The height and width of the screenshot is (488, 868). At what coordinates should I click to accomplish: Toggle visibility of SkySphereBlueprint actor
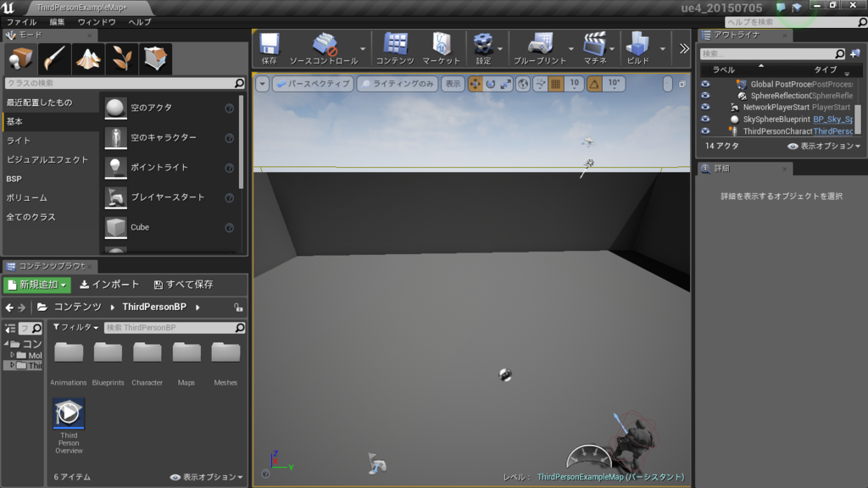pyautogui.click(x=705, y=119)
